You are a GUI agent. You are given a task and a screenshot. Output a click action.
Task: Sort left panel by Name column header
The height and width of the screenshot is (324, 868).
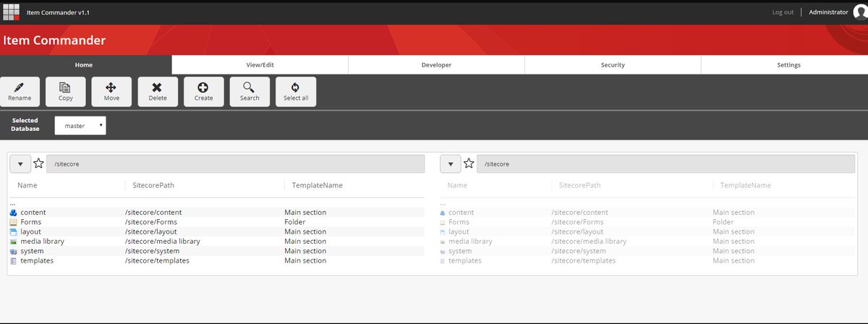pos(27,185)
